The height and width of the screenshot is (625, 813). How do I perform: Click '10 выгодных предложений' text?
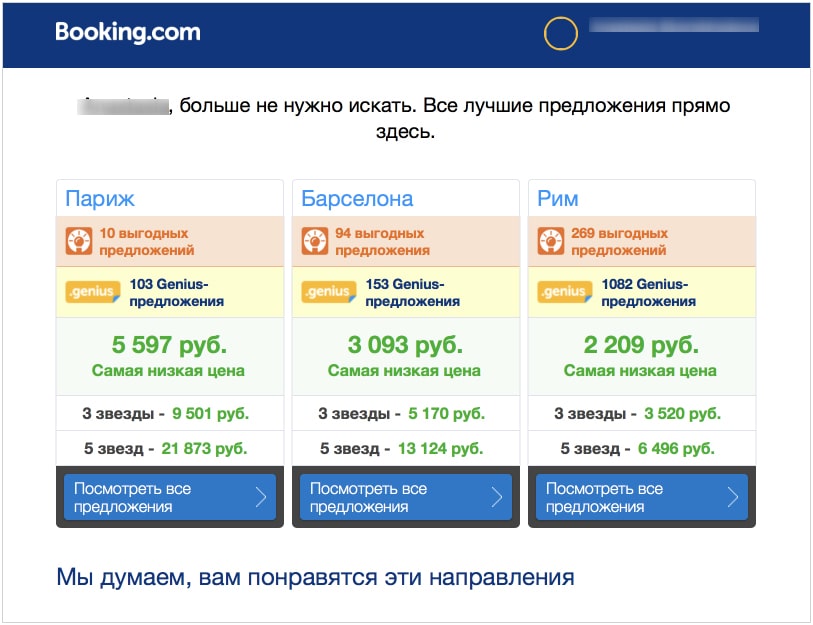(147, 242)
